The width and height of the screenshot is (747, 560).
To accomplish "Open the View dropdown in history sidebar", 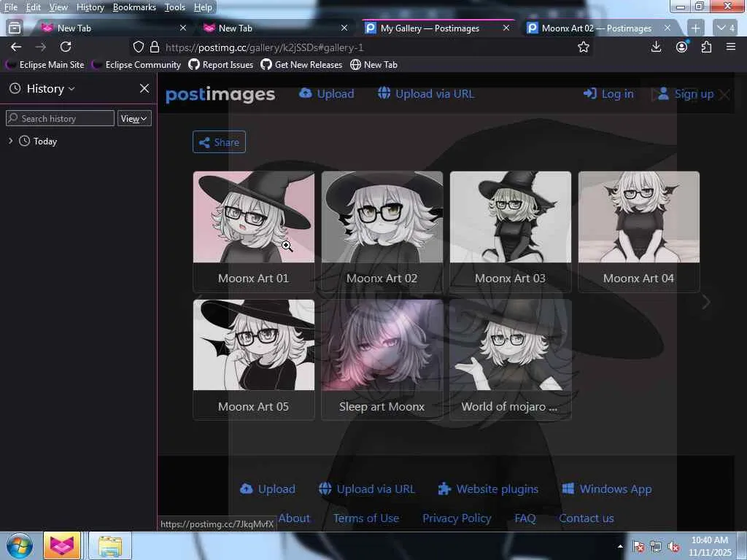I will [134, 119].
